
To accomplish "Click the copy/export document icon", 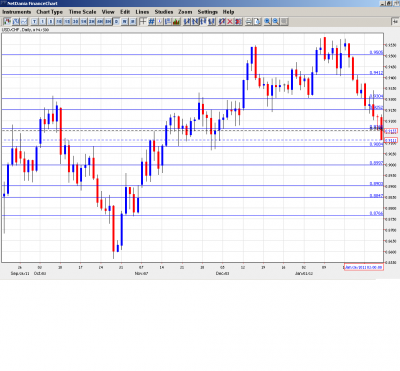I will pos(257,22).
